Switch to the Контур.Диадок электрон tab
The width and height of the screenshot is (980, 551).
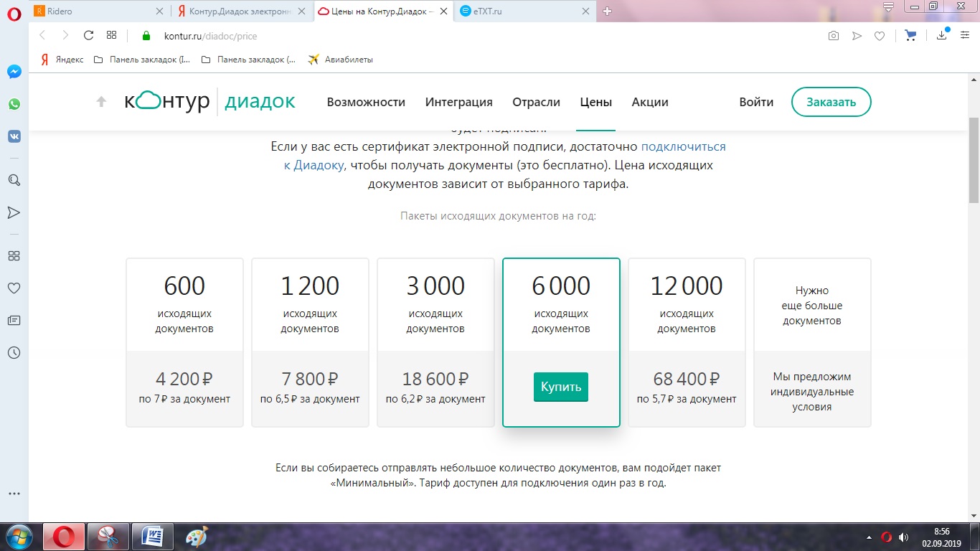tap(242, 11)
